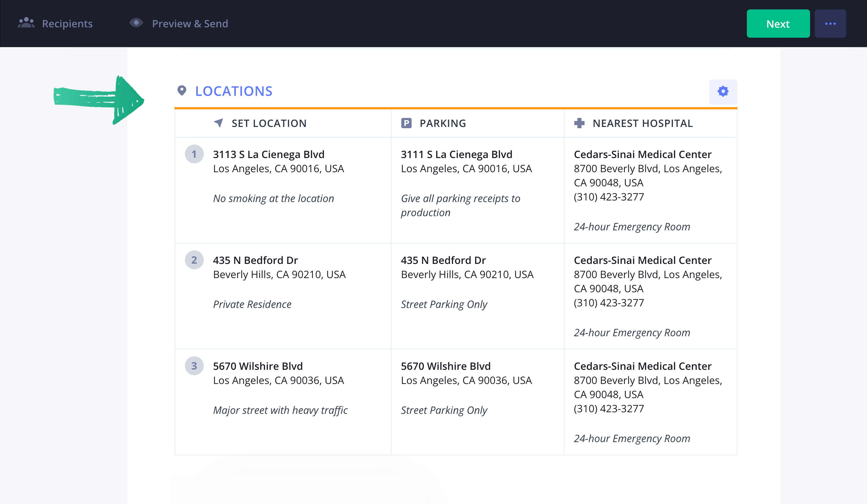This screenshot has height=504, width=867.
Task: Open the settings gear icon for Locations
Action: click(722, 91)
